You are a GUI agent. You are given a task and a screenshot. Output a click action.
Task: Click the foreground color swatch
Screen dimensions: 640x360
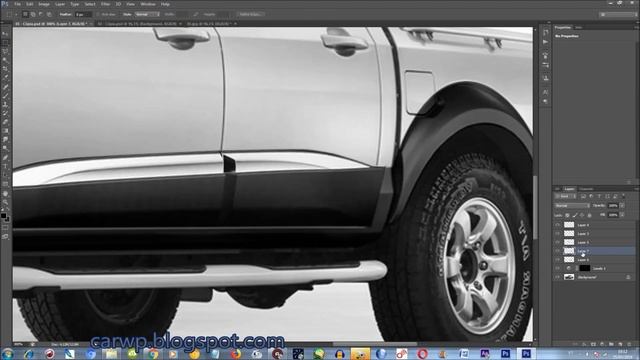point(4,216)
